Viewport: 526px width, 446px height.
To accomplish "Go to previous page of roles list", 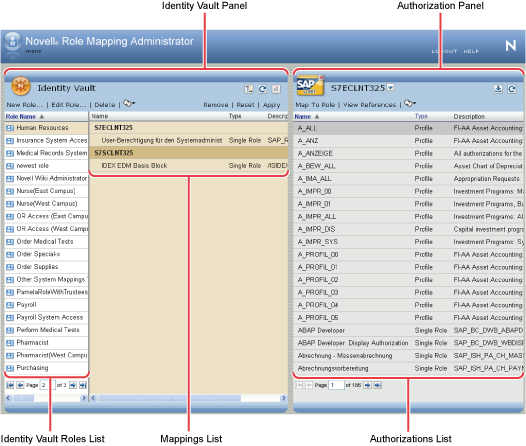I will [x=20, y=385].
